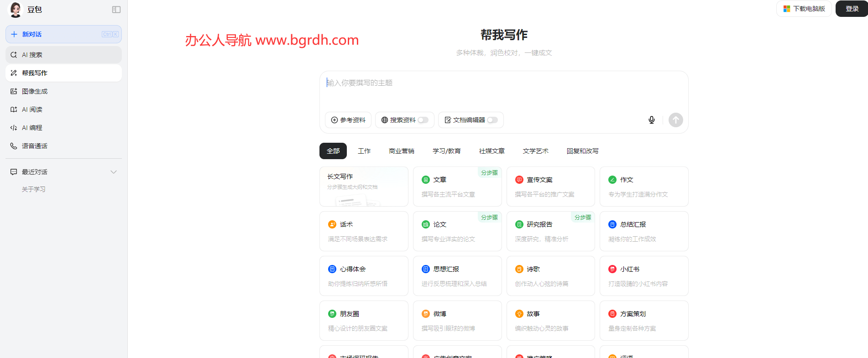Select 帮我写作 in the sidebar
This screenshot has height=358, width=868.
(63, 73)
